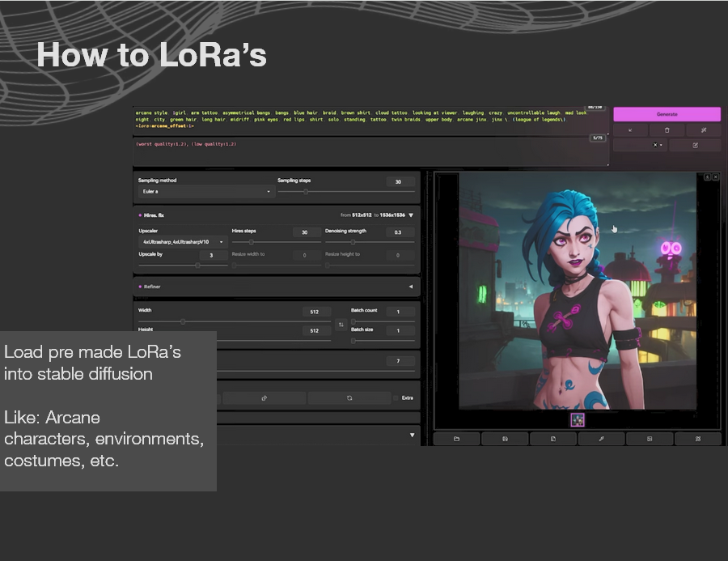Select the generated image thumbnail
728x561 pixels.
click(x=578, y=420)
